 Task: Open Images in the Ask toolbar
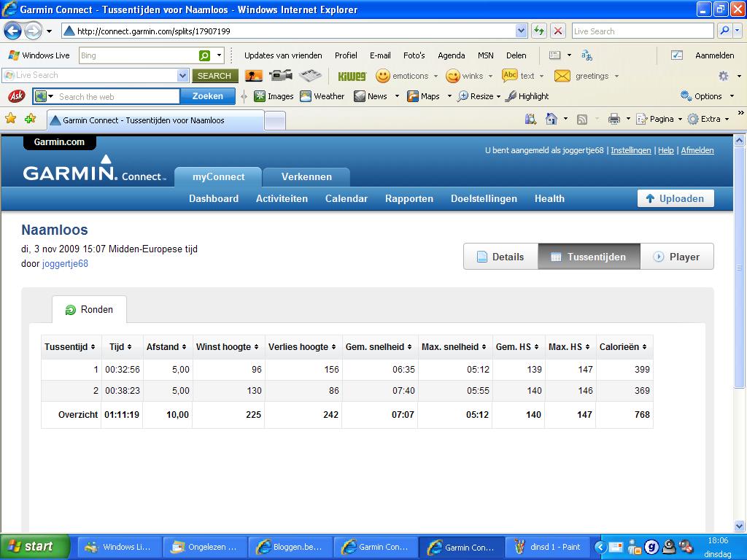[x=274, y=96]
